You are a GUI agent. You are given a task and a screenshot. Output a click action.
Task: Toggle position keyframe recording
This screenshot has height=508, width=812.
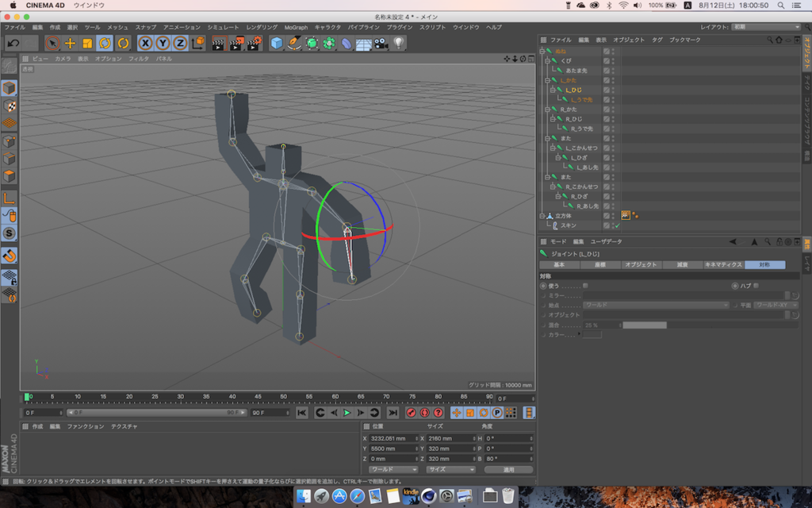pos(456,413)
